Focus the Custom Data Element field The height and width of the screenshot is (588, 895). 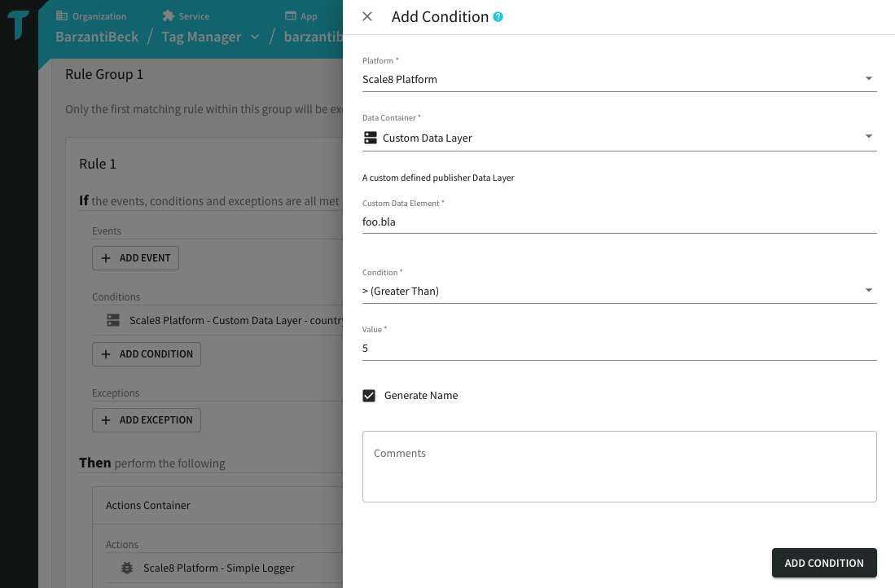click(619, 222)
